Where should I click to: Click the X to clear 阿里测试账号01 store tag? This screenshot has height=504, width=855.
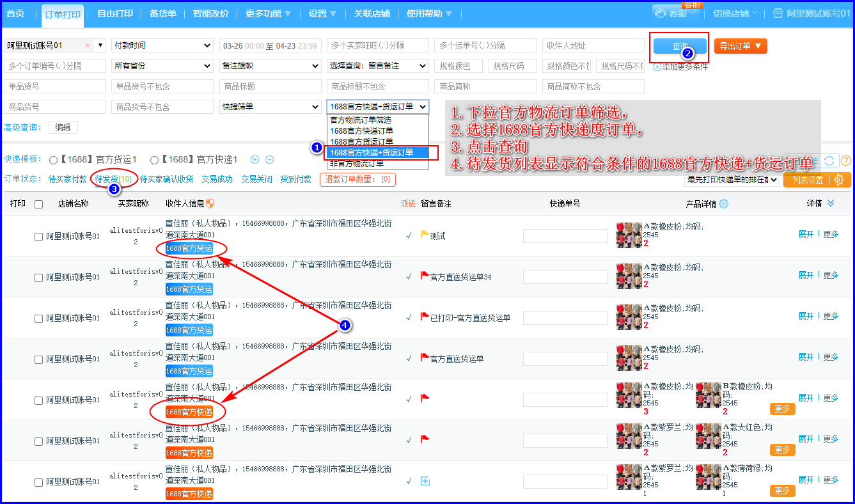[88, 45]
